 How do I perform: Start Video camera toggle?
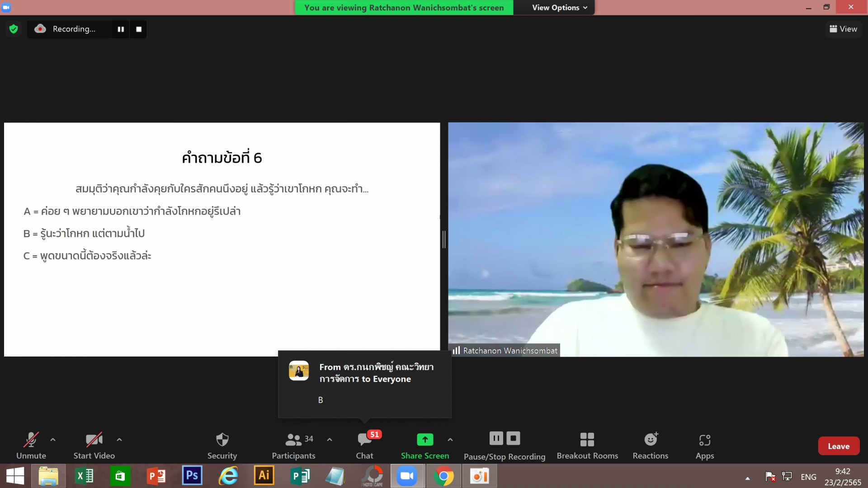click(x=94, y=446)
